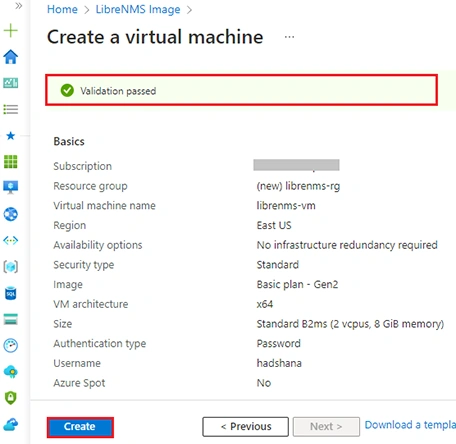Open All resources green grid icon
Viewport: 456px width, 444px height.
[x=11, y=162]
